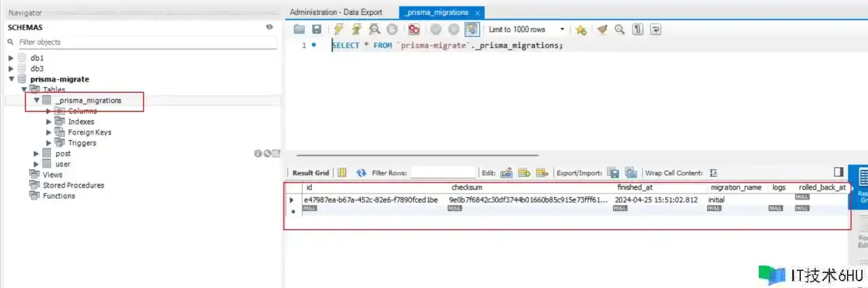
Task: Expand the user table
Action: point(37,164)
